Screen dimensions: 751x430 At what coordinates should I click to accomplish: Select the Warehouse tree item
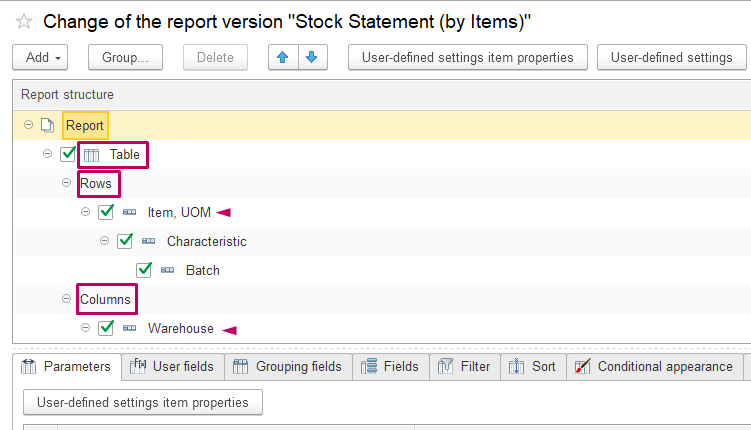pos(181,328)
